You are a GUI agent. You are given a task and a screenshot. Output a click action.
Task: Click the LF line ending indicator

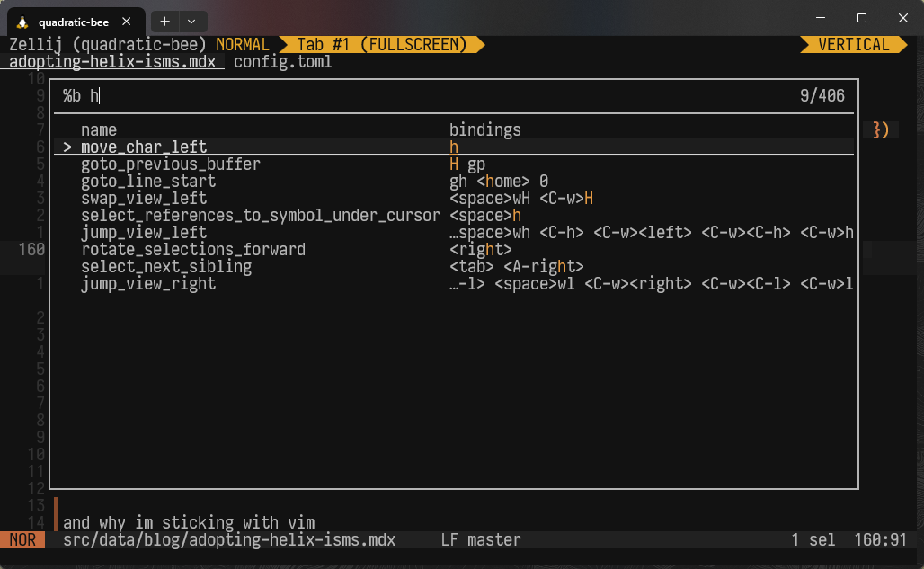(x=449, y=539)
